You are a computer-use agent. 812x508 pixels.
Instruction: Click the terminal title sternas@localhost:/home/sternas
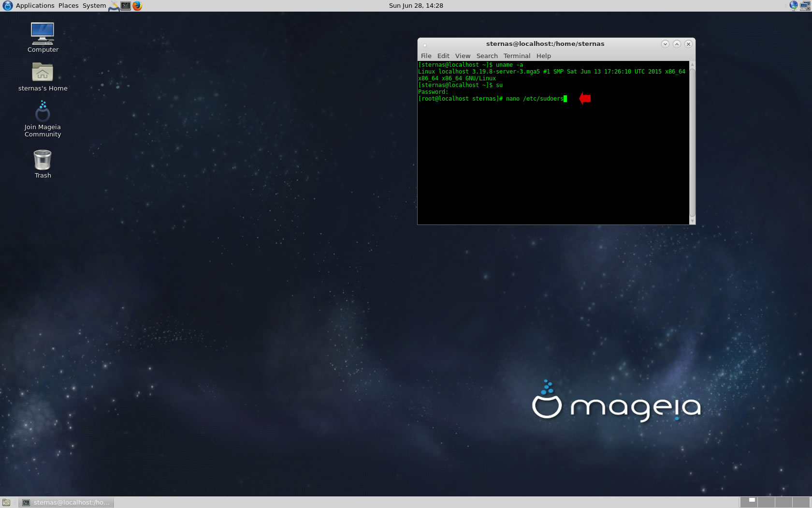[545, 44]
